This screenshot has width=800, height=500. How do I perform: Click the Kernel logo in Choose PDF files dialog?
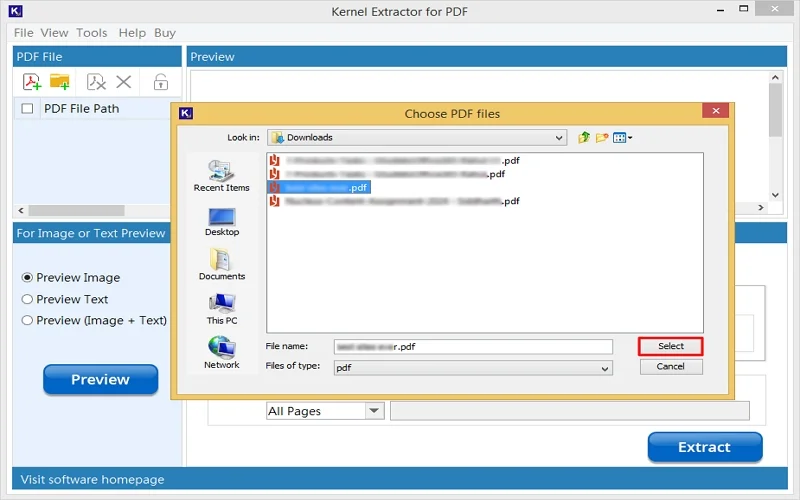186,113
